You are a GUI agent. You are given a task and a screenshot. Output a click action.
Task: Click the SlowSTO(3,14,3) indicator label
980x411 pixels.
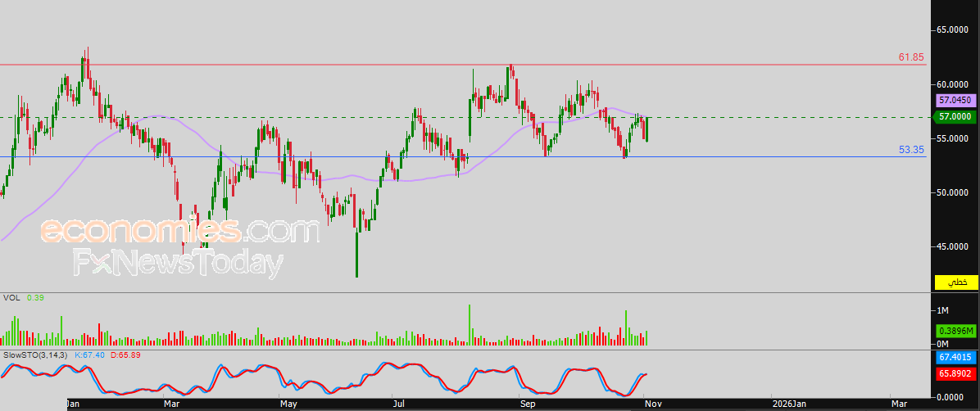coord(35,355)
